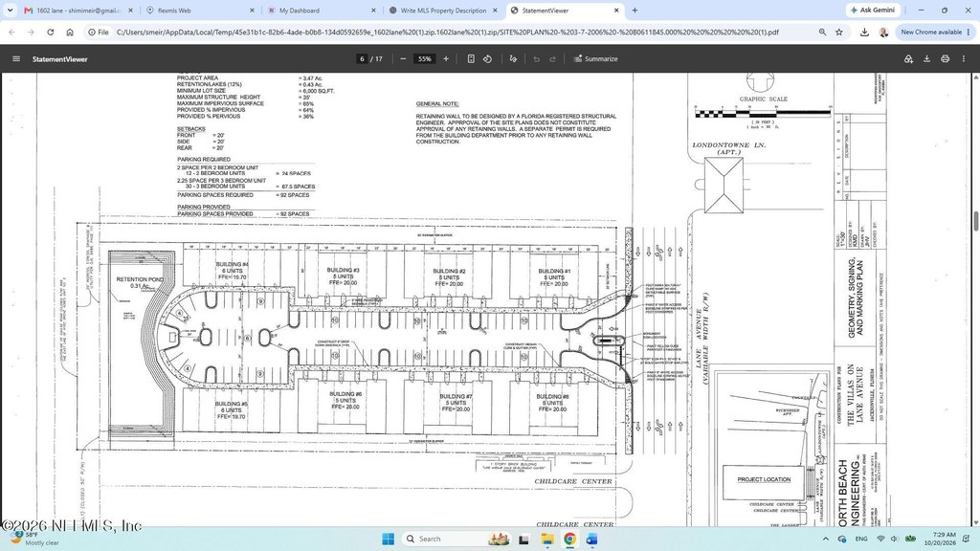This screenshot has width=980, height=551.
Task: Open the browser home page
Action: click(x=70, y=32)
